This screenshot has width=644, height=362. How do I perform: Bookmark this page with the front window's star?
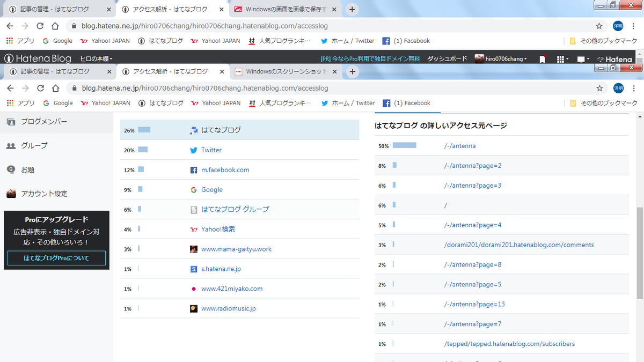(x=600, y=88)
